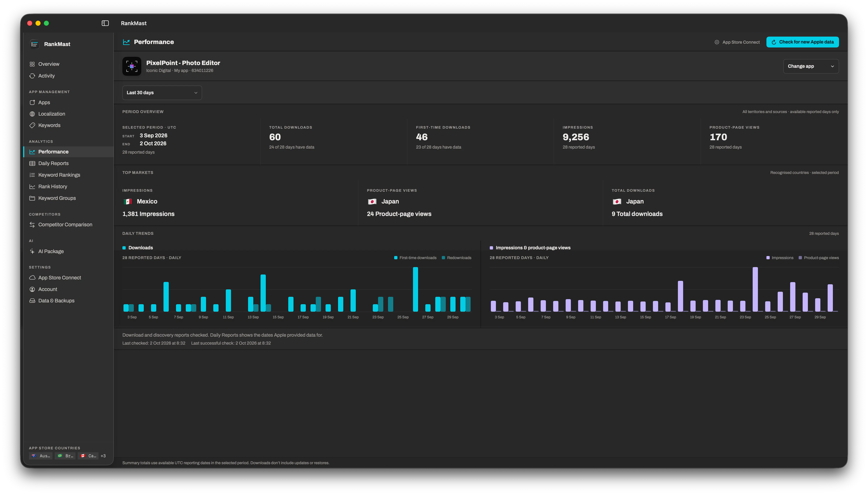868x495 pixels.
Task: Go to Daily Reports
Action: [68, 163]
